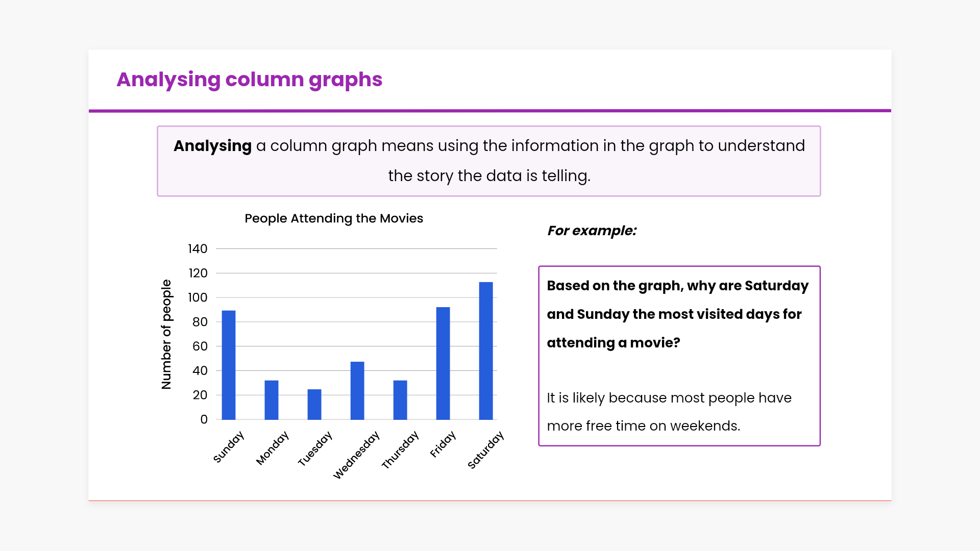This screenshot has width=980, height=551.
Task: Click the "Number of people" axis label
Action: pyautogui.click(x=166, y=334)
